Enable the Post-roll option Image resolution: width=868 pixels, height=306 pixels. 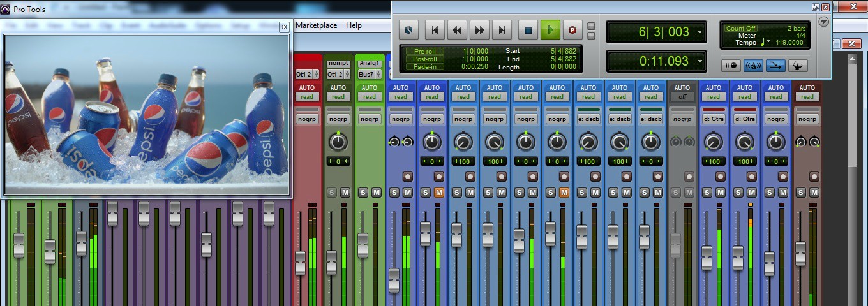424,59
